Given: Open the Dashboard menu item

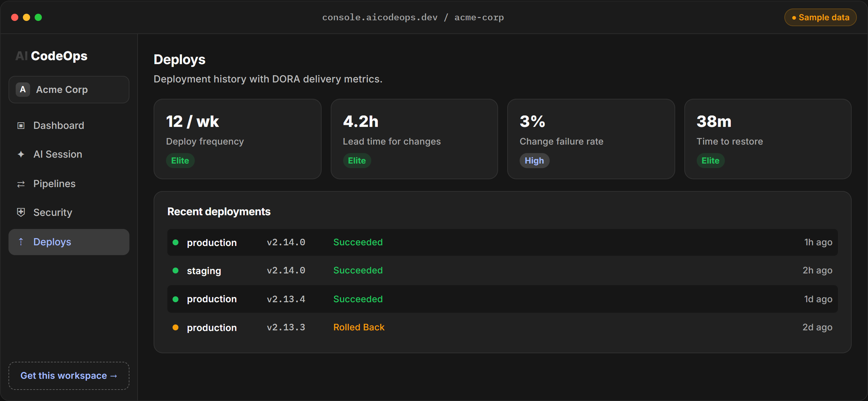Looking at the screenshot, I should pos(69,126).
